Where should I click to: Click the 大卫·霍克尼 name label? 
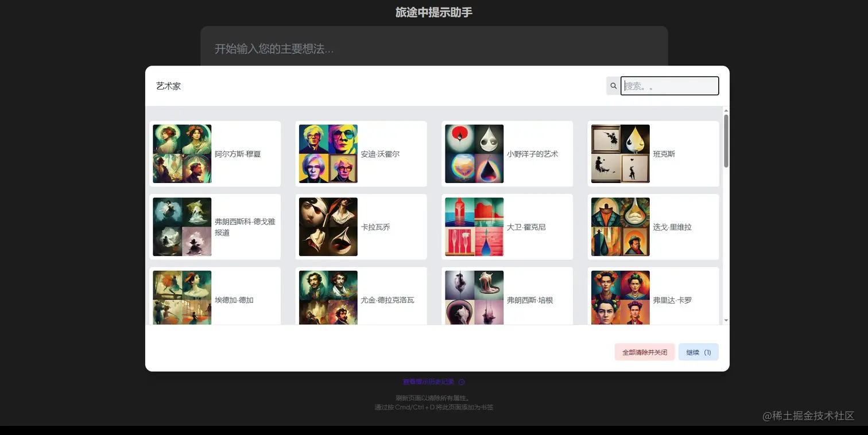[x=526, y=227]
